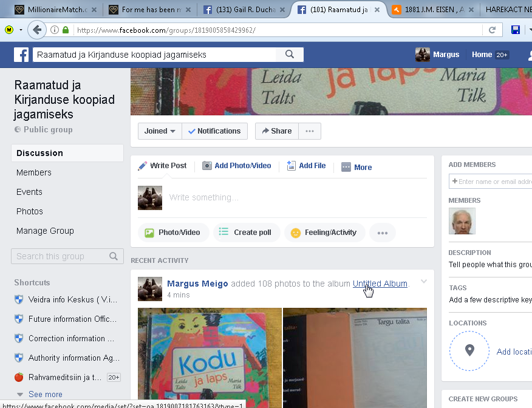Click the three-dots button beside Share
Viewport: 532px width, 408px height.
(x=310, y=131)
